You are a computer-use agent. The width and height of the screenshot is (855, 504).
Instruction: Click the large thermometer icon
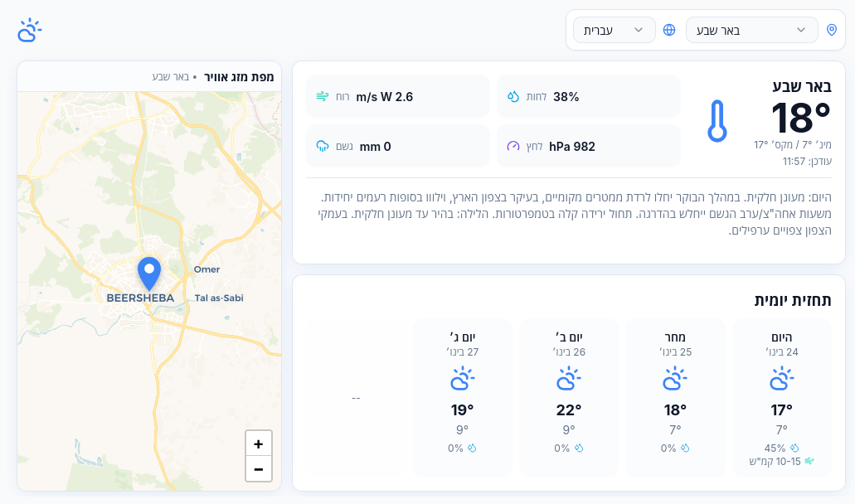point(717,121)
